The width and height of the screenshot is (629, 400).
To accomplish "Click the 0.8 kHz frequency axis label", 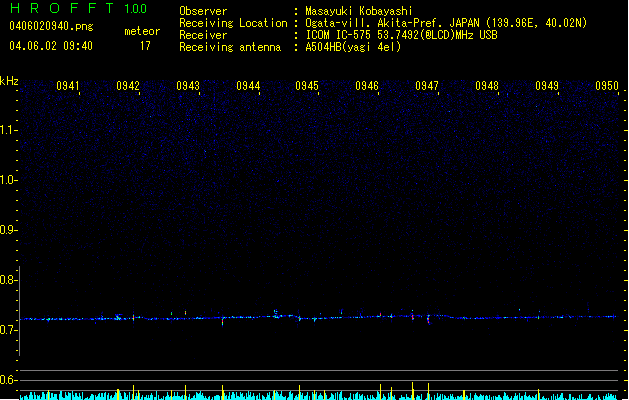I will pyautogui.click(x=8, y=280).
